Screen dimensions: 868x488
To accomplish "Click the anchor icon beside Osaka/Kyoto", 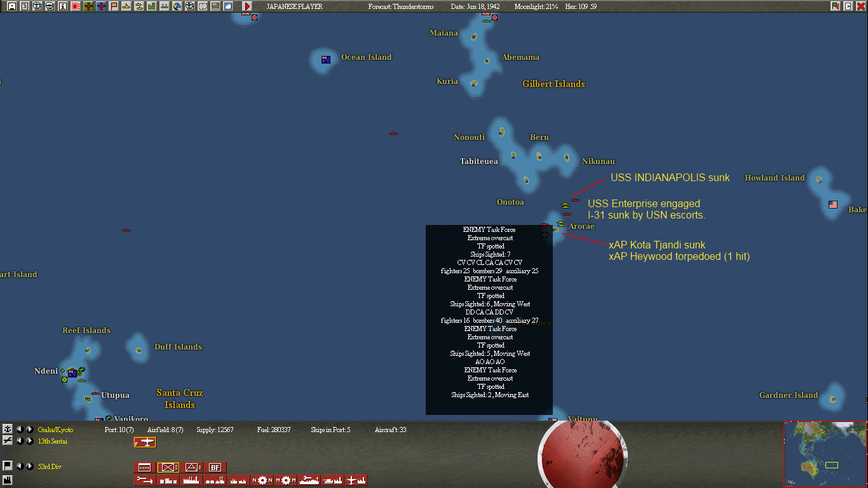I will [8, 430].
